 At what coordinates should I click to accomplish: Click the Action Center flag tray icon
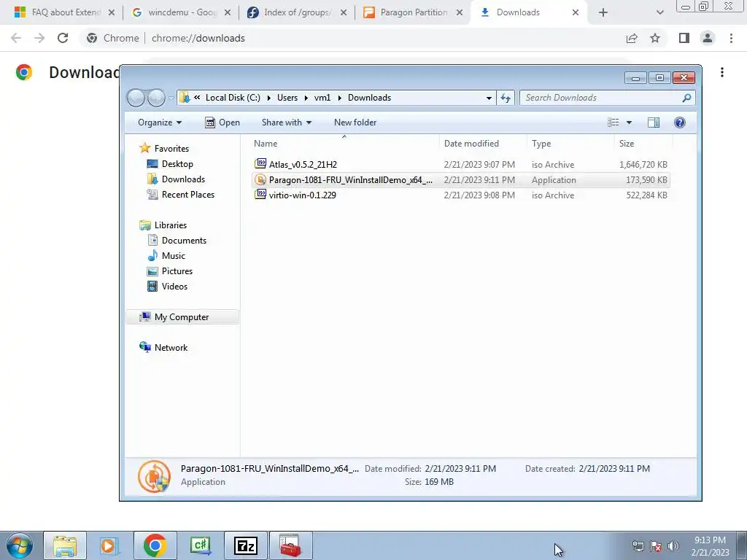(656, 546)
